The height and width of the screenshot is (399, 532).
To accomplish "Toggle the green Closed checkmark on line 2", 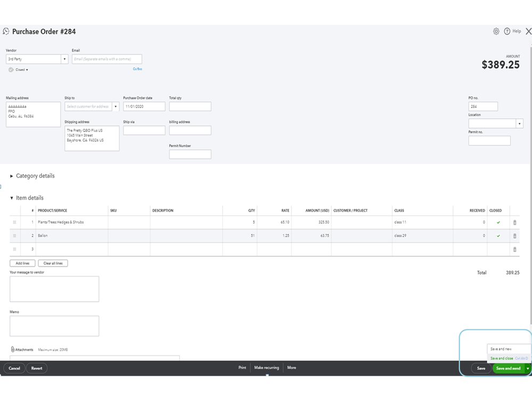I will coord(498,235).
